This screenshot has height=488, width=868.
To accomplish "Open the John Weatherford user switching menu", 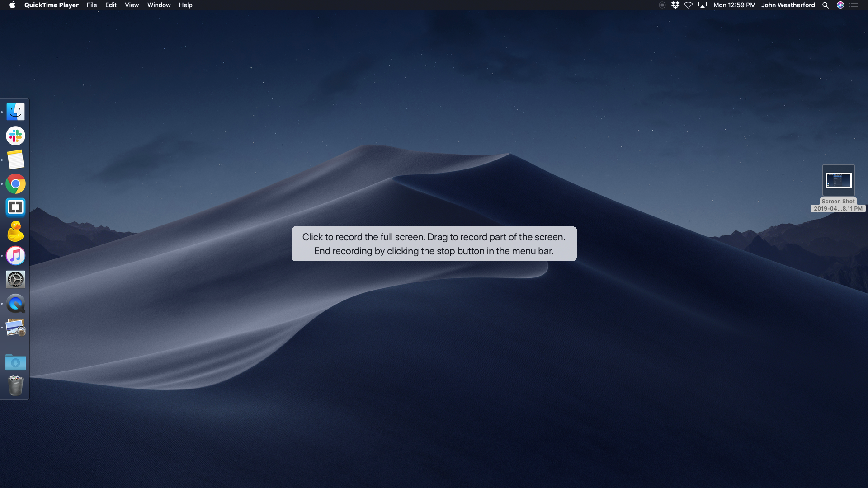I will [x=788, y=5].
